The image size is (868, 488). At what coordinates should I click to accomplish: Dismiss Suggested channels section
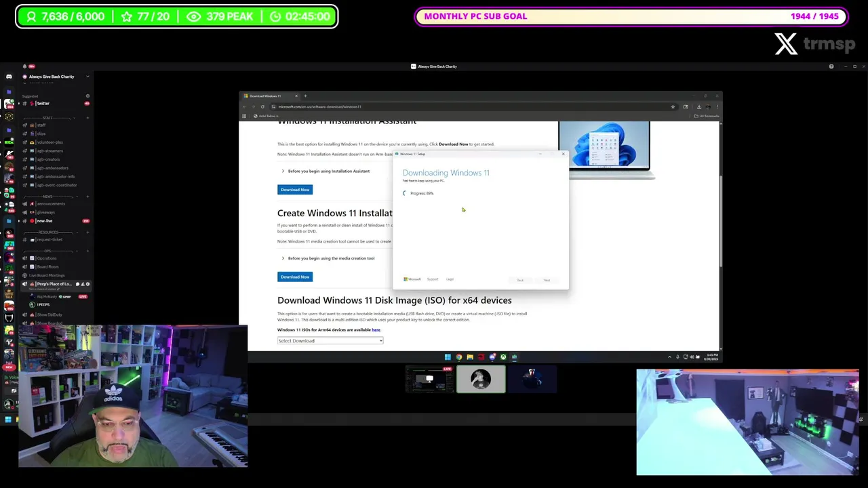click(x=87, y=96)
